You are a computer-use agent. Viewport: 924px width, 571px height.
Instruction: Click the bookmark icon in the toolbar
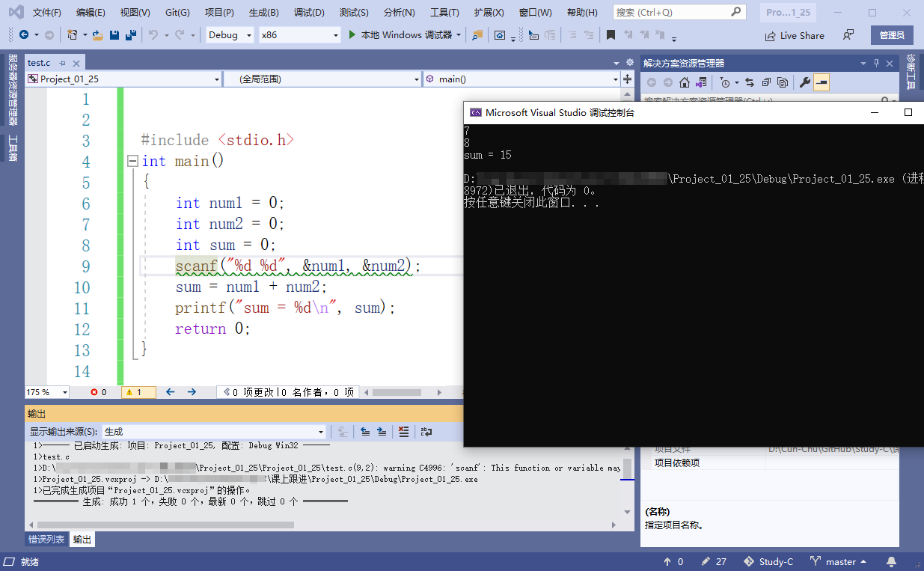(611, 35)
